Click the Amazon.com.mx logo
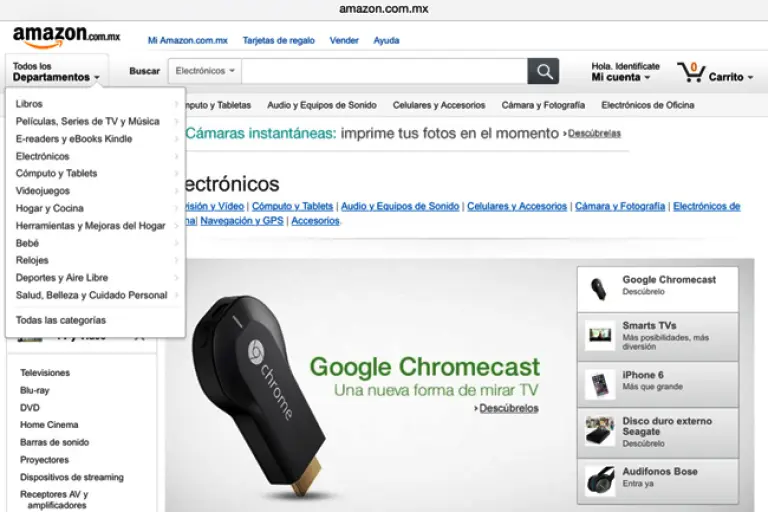This screenshot has height=512, width=768. pos(66,37)
